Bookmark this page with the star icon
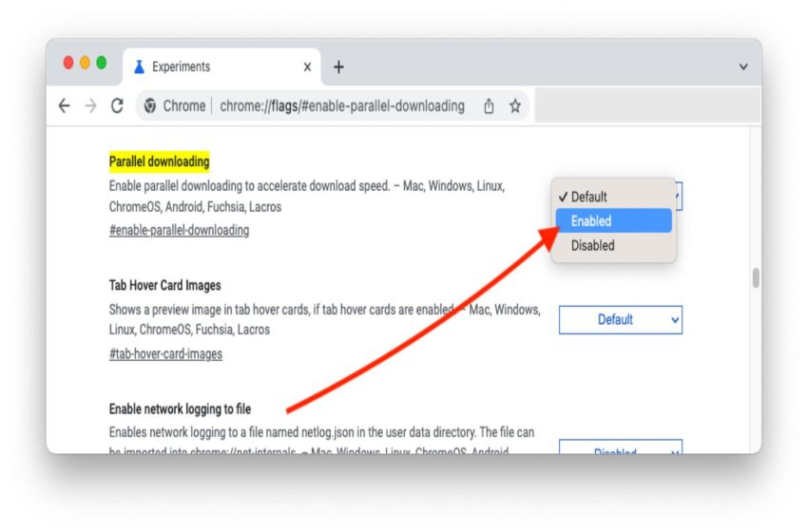Viewport: 808px width, 532px height. tap(515, 106)
